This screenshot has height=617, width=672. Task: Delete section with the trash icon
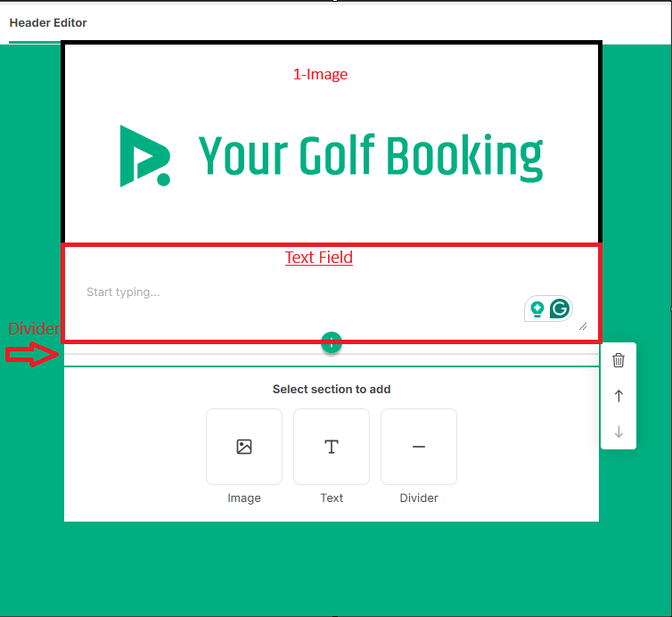point(618,360)
